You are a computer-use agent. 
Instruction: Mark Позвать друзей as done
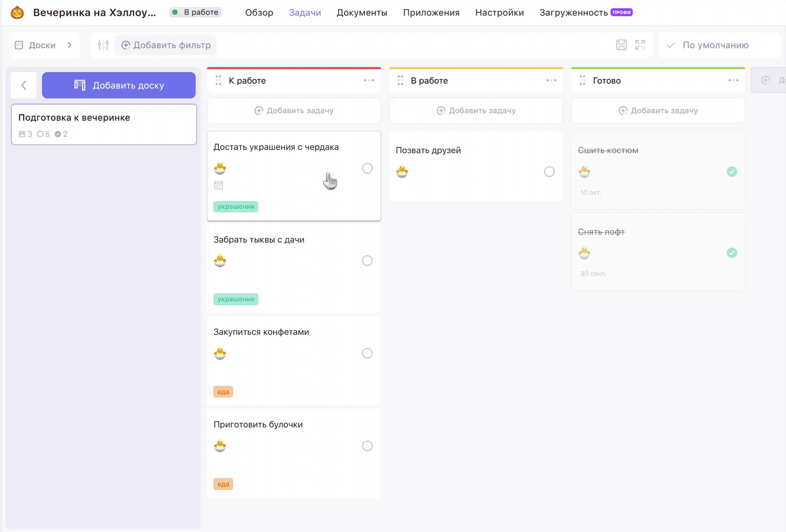coord(550,172)
